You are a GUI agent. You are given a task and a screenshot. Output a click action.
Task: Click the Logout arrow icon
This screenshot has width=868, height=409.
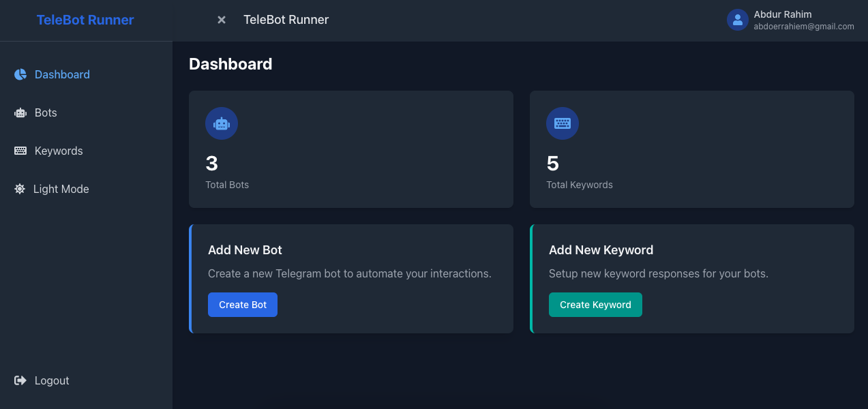click(x=20, y=380)
